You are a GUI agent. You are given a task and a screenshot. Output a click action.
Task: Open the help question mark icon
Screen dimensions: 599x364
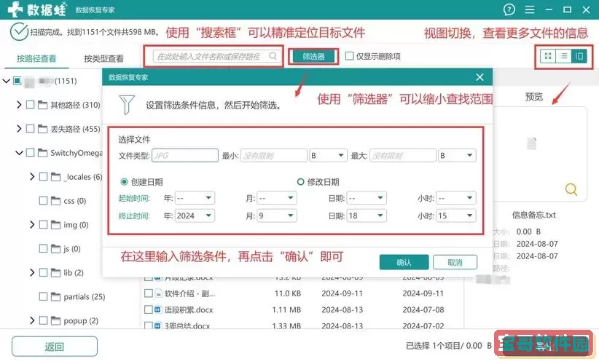[509, 9]
